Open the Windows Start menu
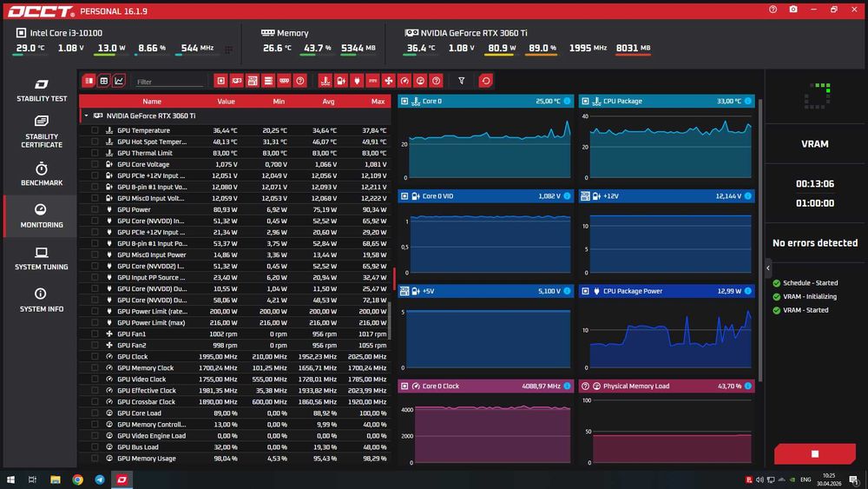 pos(10,479)
